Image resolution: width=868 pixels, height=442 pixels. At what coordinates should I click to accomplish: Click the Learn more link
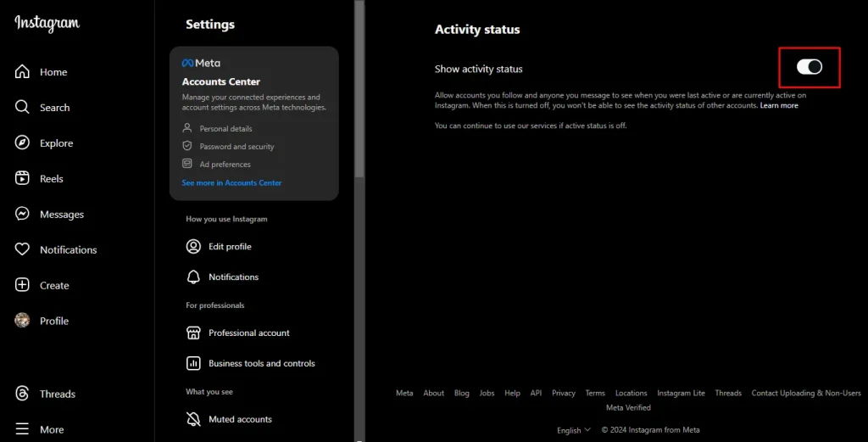coord(779,105)
